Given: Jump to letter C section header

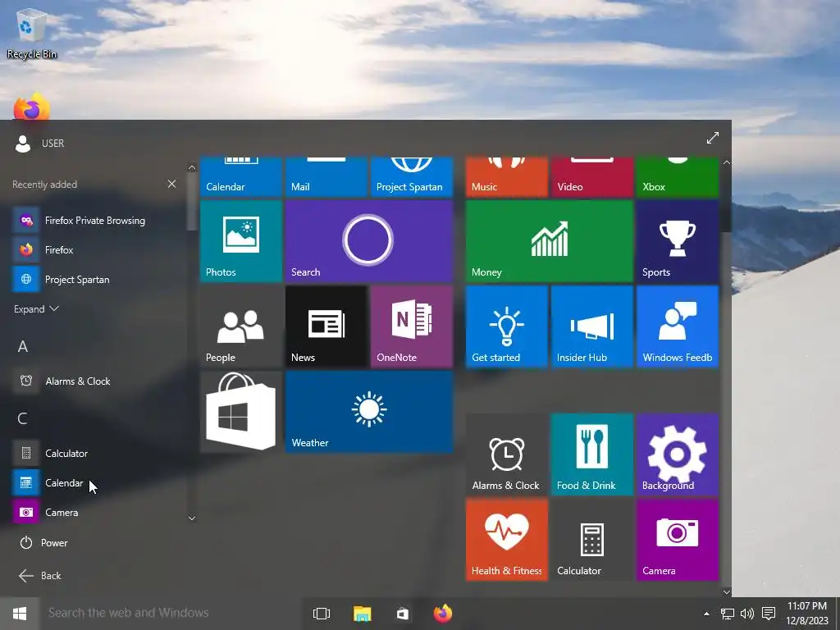Looking at the screenshot, I should coord(22,418).
